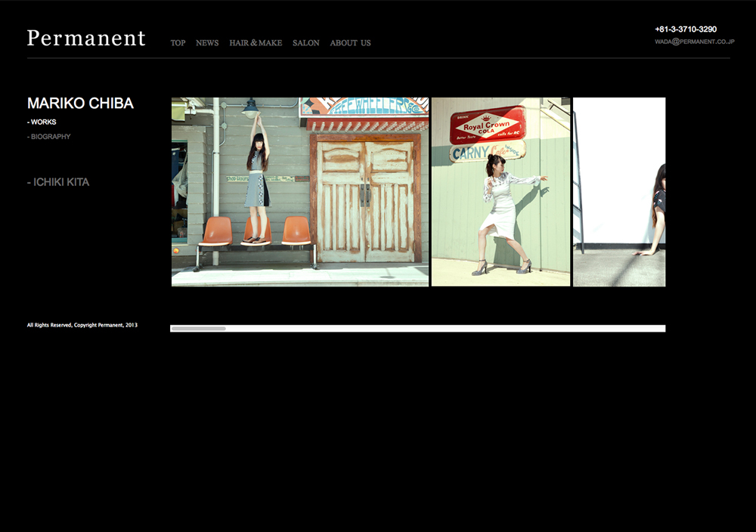This screenshot has width=756, height=532.
Task: Click the gray horizontal scrollbar handle
Action: (x=198, y=329)
